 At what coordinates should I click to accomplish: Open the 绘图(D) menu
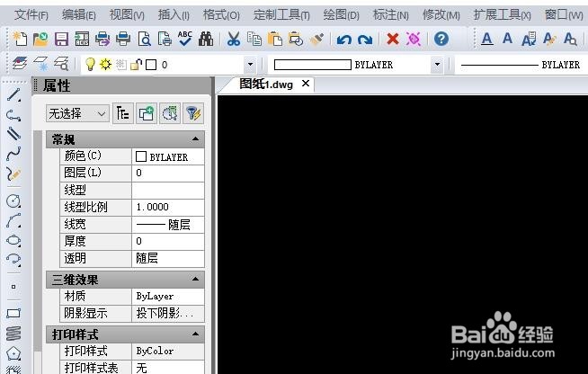[x=342, y=15]
